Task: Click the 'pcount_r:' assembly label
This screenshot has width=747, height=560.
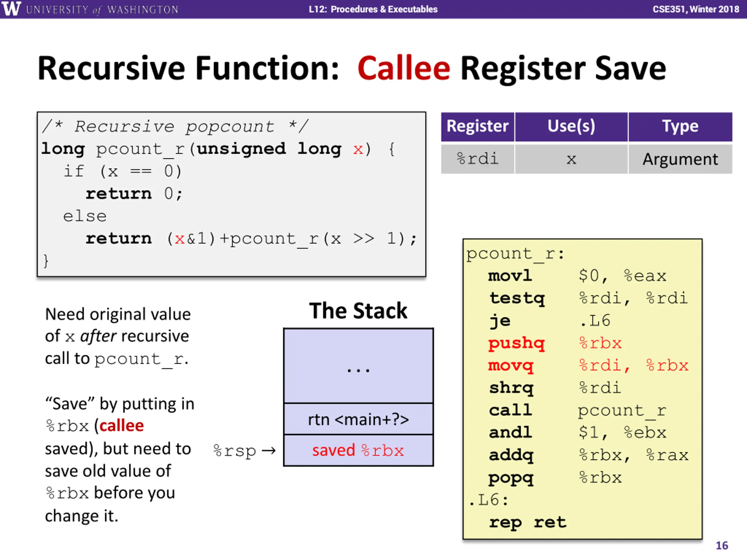Action: 515,254
